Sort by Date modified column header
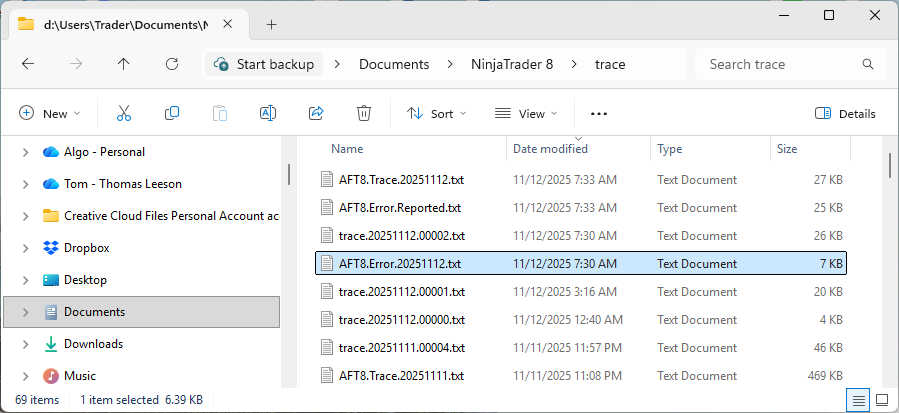 coord(550,149)
